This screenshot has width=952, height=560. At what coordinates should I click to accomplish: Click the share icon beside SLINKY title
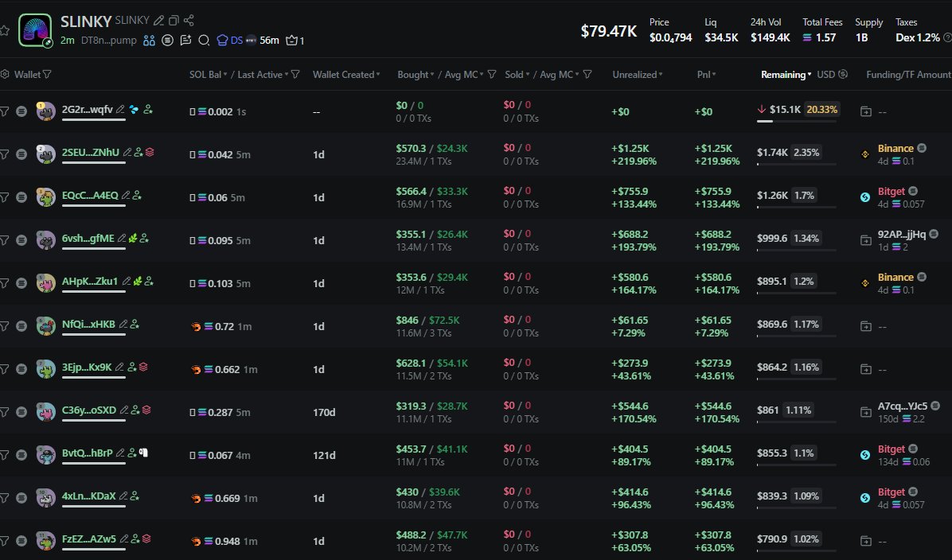tap(189, 21)
